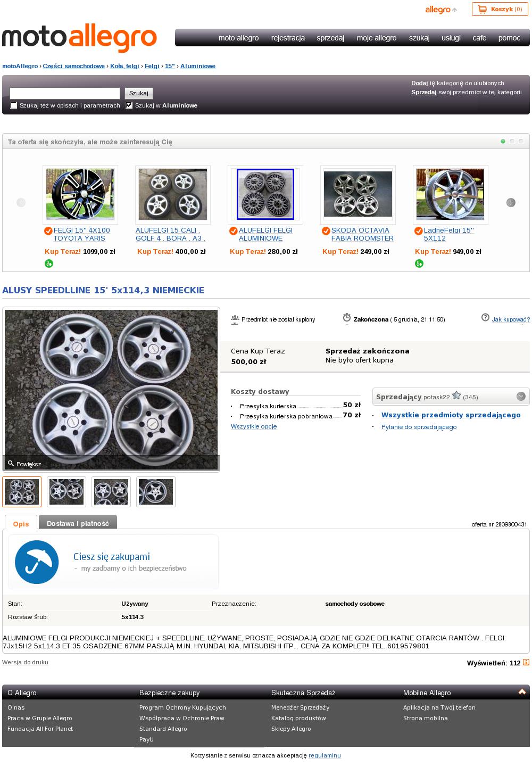The image size is (532, 766).
Task: Click green coin icon under Toyota Yaris offer
Action: tap(49, 263)
